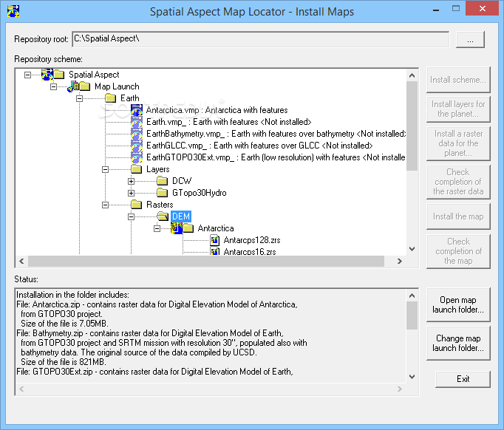Collapse the Rasters tree node

pos(105,205)
